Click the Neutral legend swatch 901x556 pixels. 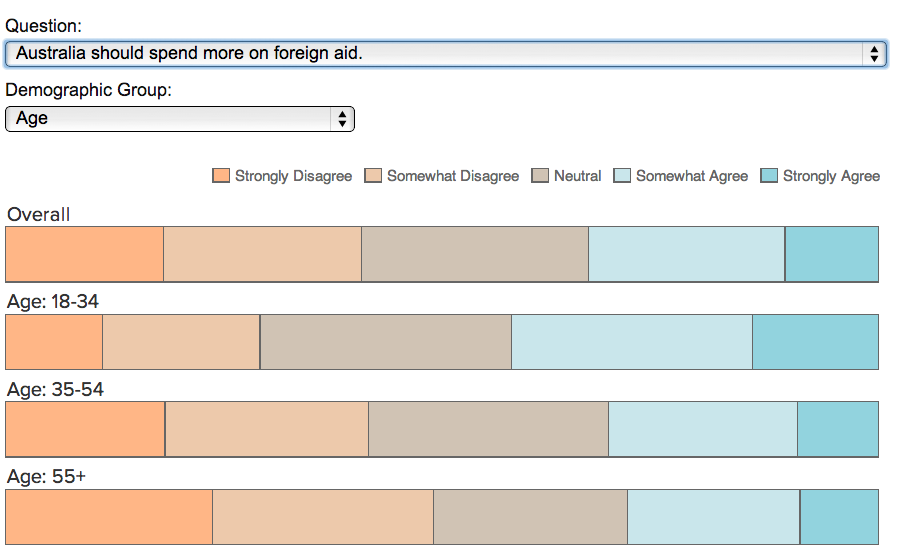click(x=540, y=176)
